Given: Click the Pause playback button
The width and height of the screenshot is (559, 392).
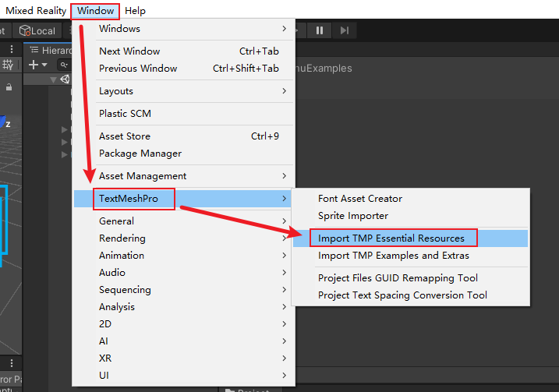Looking at the screenshot, I should tap(320, 30).
